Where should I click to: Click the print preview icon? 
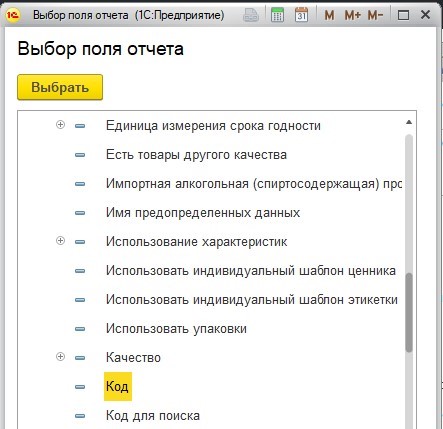251,15
